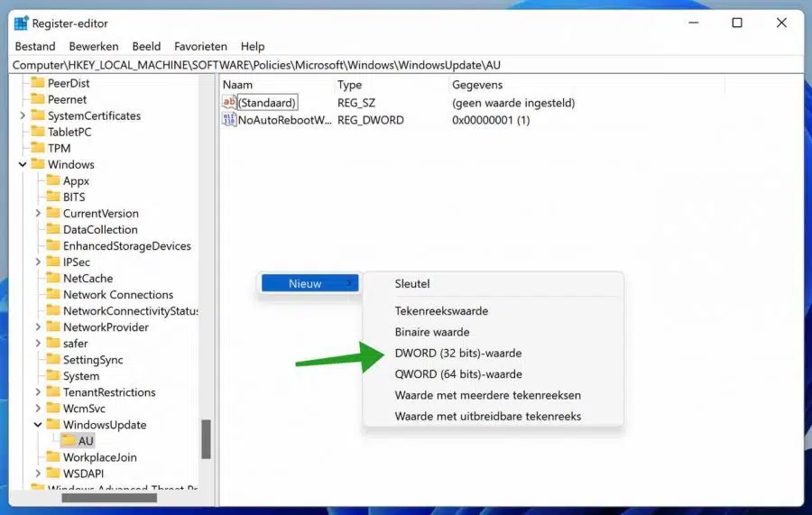Click the registry path address bar

[406, 65]
